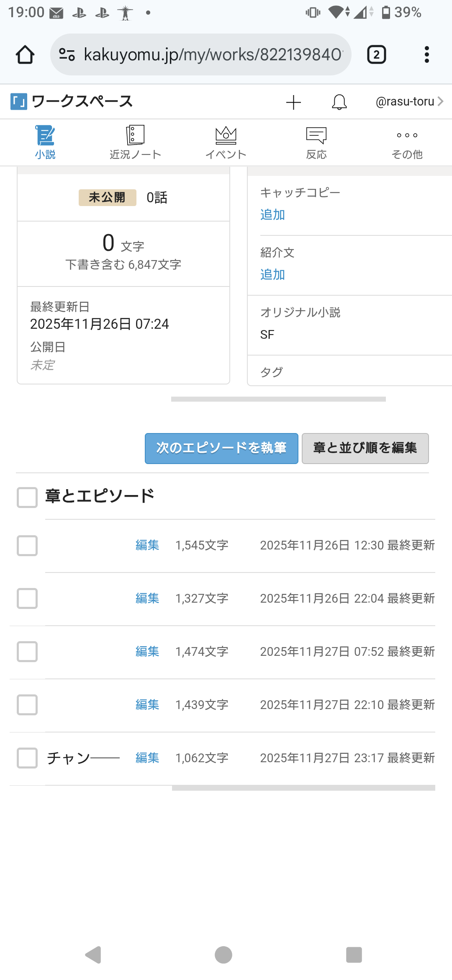The width and height of the screenshot is (452, 980).
Task: Open その他 three-dots menu
Action: (x=407, y=135)
